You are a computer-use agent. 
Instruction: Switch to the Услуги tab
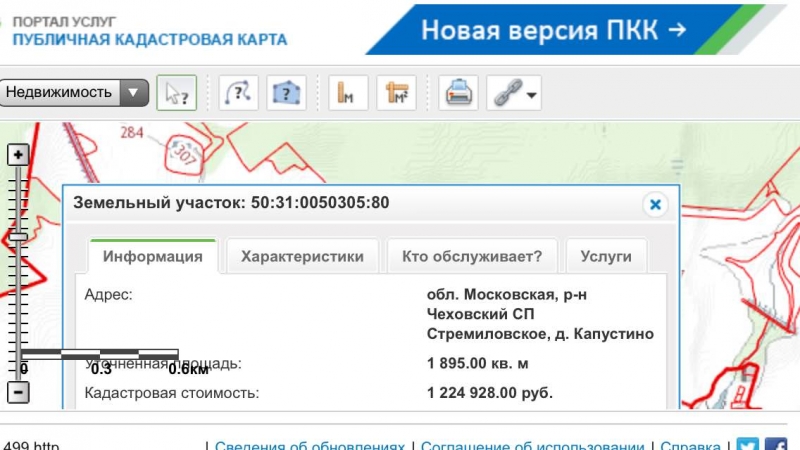[x=606, y=256]
